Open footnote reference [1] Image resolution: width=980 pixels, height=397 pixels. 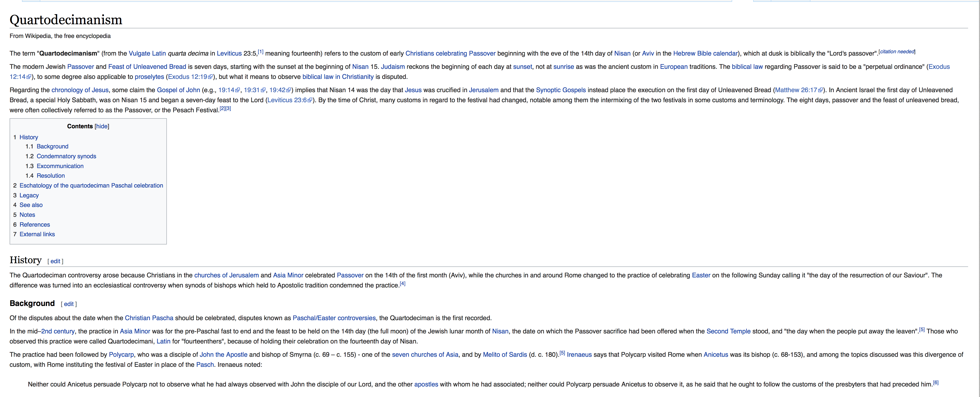point(261,52)
